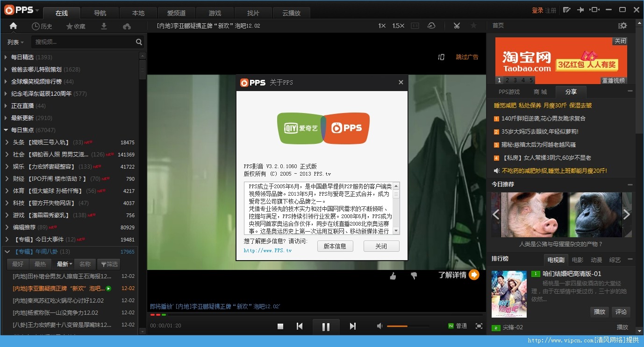Set playback size to 1.5X
This screenshot has width=644, height=347.
point(398,26)
